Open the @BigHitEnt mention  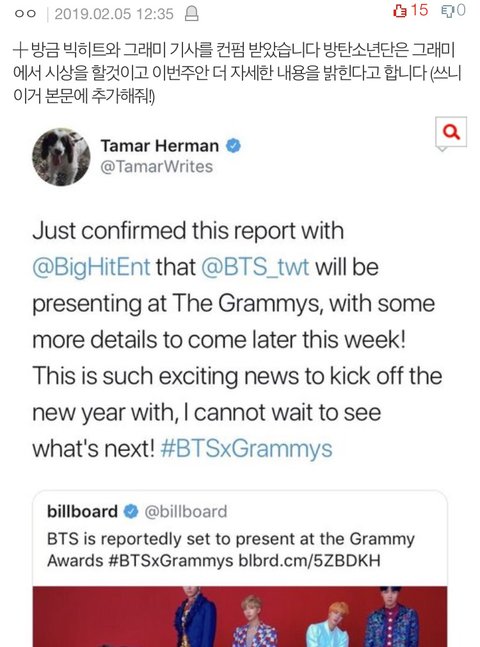91,267
